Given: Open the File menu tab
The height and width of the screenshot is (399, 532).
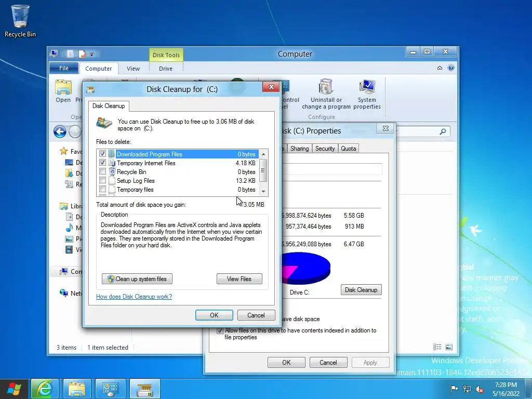Looking at the screenshot, I should [64, 68].
